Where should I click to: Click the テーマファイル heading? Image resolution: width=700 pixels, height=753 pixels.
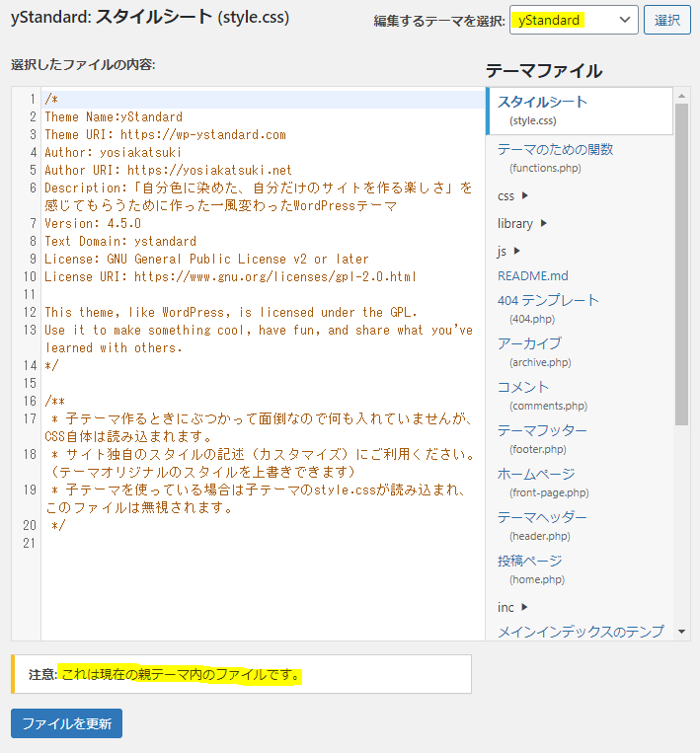[x=544, y=71]
